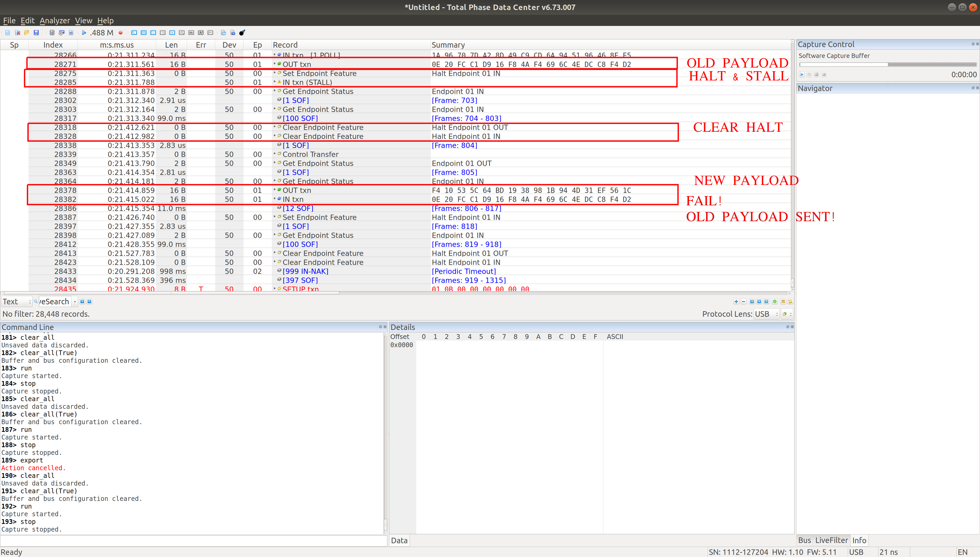Click the Summary column header
The image size is (980, 557).
[448, 45]
